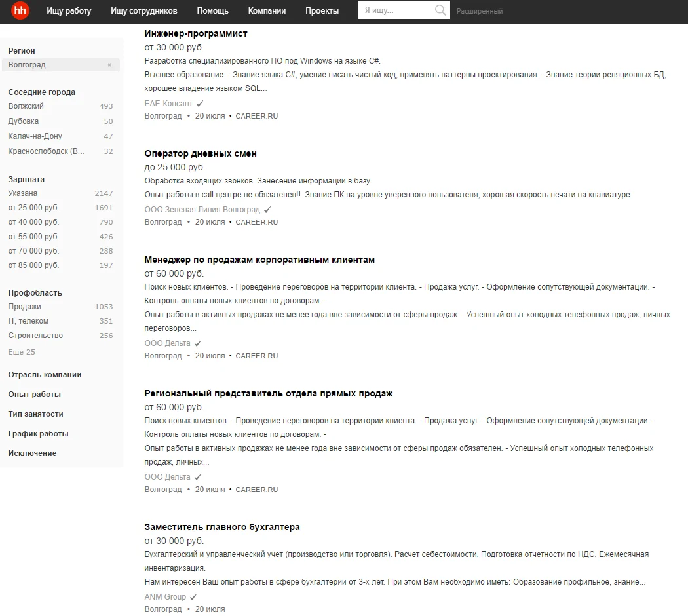The width and height of the screenshot is (688, 616).
Task: Go to the Компании section
Action: click(x=267, y=11)
